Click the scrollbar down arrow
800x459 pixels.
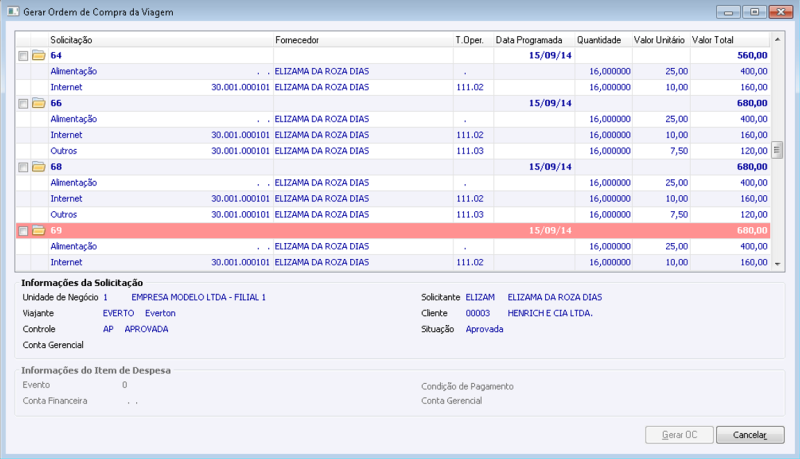coord(777,264)
